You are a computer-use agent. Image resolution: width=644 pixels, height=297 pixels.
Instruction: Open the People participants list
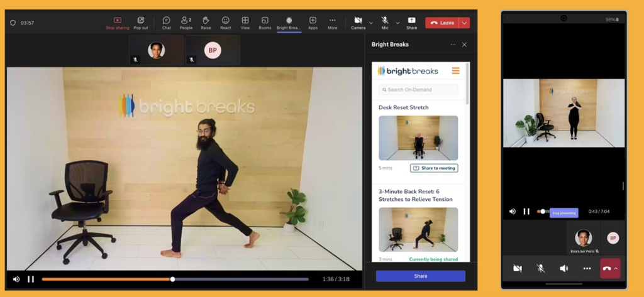(x=186, y=23)
